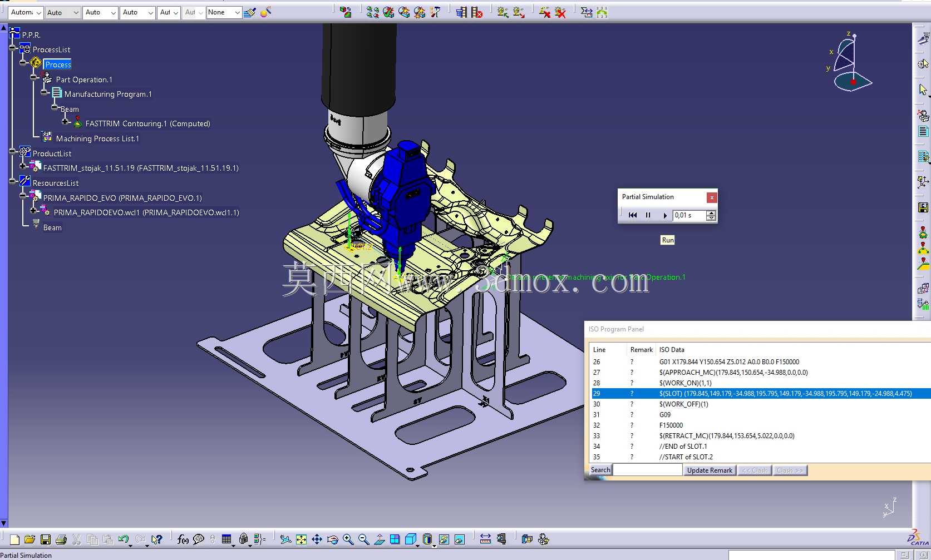Image resolution: width=931 pixels, height=560 pixels.
Task: Pause the partial simulation
Action: pyautogui.click(x=648, y=215)
